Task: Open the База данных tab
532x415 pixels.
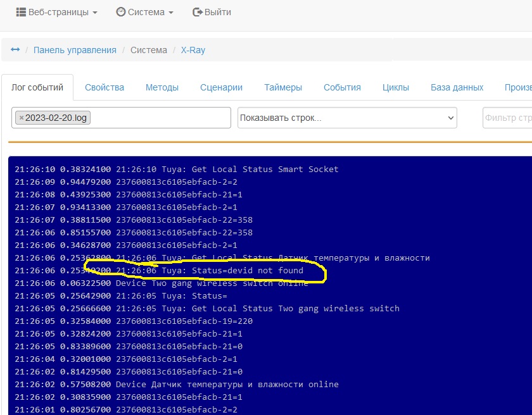Action: point(457,87)
